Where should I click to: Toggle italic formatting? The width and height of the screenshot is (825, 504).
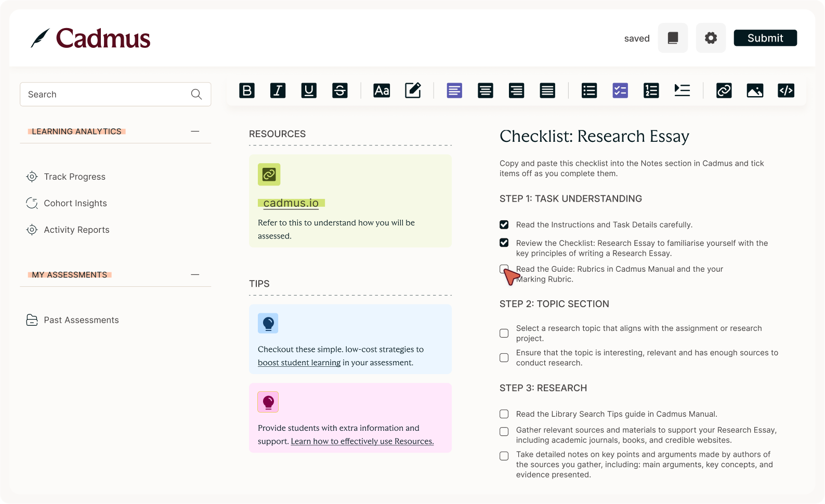(278, 90)
